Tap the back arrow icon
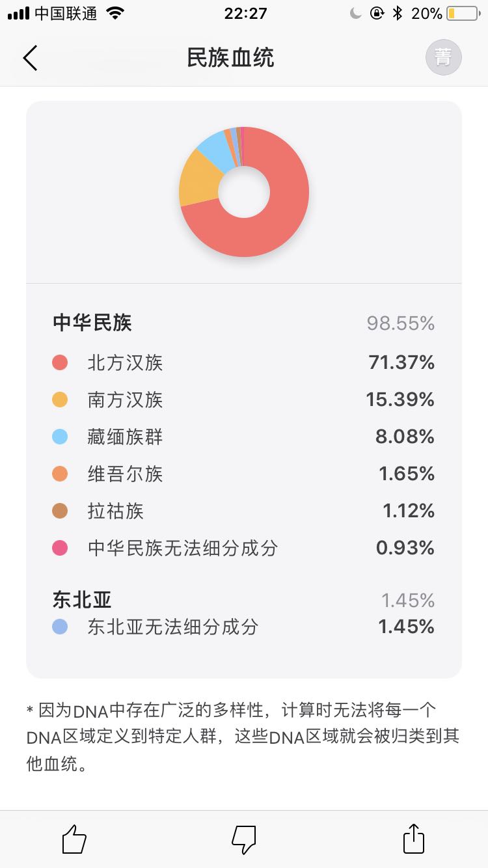The image size is (488, 868). coord(30,58)
